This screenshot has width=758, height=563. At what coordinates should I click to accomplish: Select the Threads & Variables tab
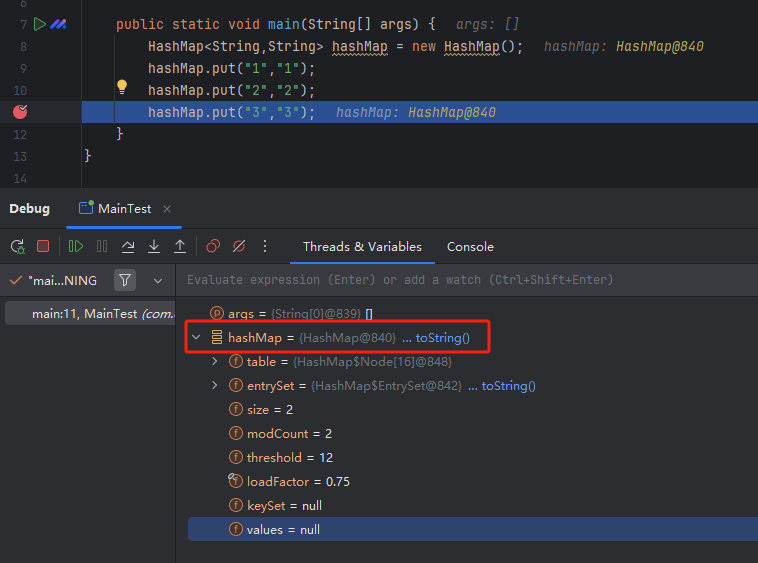point(362,247)
